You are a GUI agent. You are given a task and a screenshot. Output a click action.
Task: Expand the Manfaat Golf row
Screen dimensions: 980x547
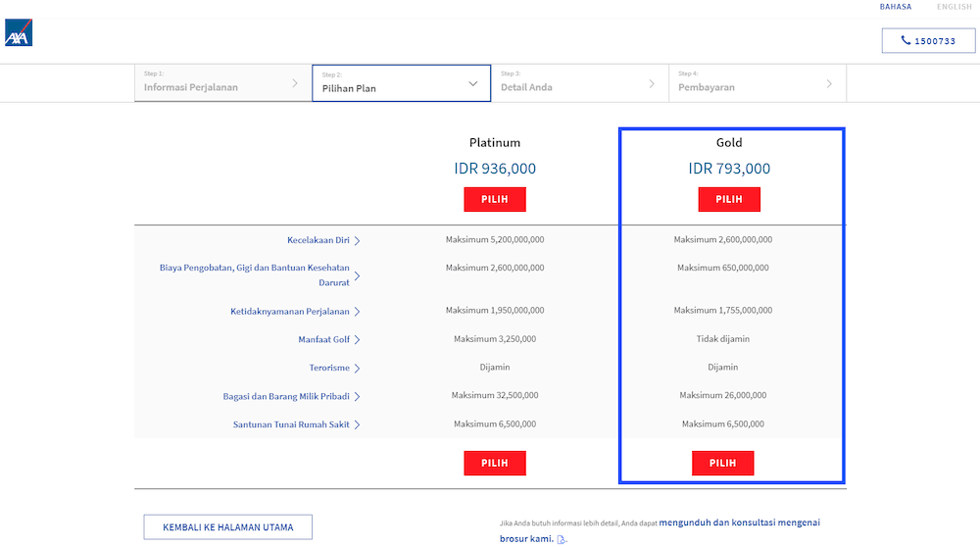[329, 340]
